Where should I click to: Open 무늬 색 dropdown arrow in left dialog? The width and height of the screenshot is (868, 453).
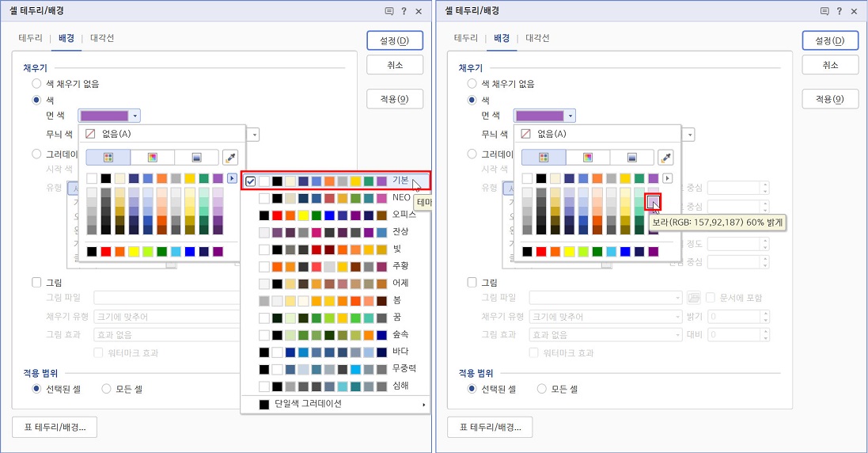click(x=254, y=135)
